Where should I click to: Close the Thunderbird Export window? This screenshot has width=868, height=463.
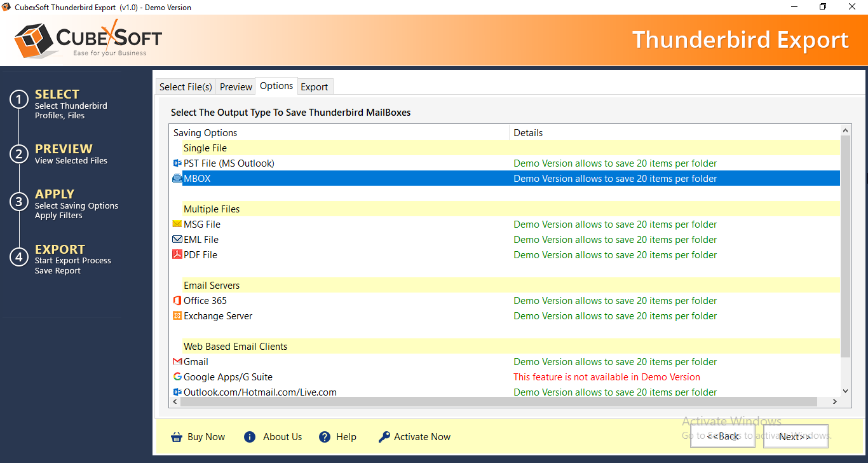tap(852, 7)
